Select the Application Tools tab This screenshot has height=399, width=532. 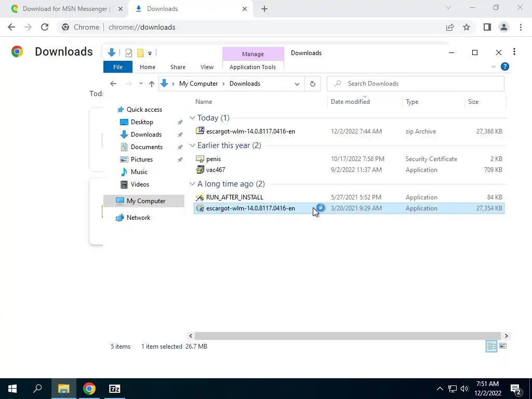pyautogui.click(x=252, y=67)
